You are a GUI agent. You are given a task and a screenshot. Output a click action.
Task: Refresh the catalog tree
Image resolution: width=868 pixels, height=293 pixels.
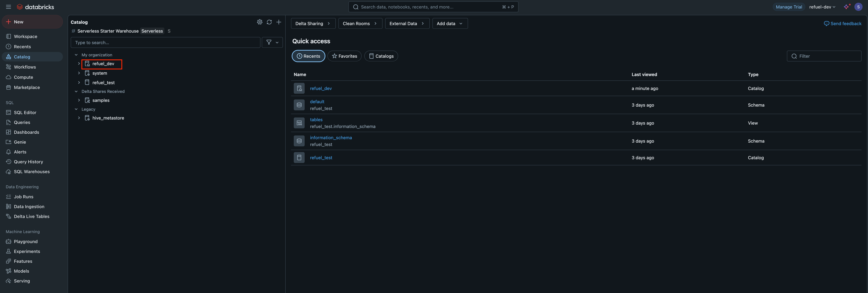coord(269,22)
